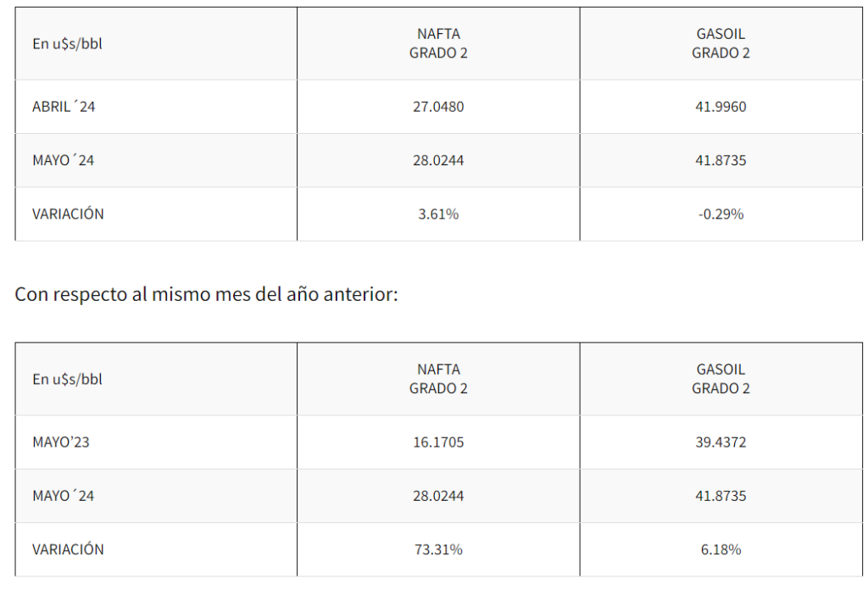Screen dimensions: 868x595
Task: Click the MAYO'23 row label
Action: [60, 442]
